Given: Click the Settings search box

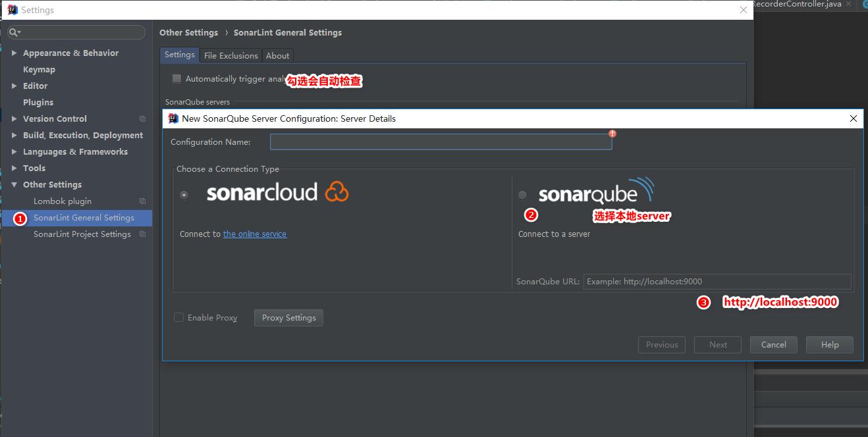Looking at the screenshot, I should pos(76,32).
